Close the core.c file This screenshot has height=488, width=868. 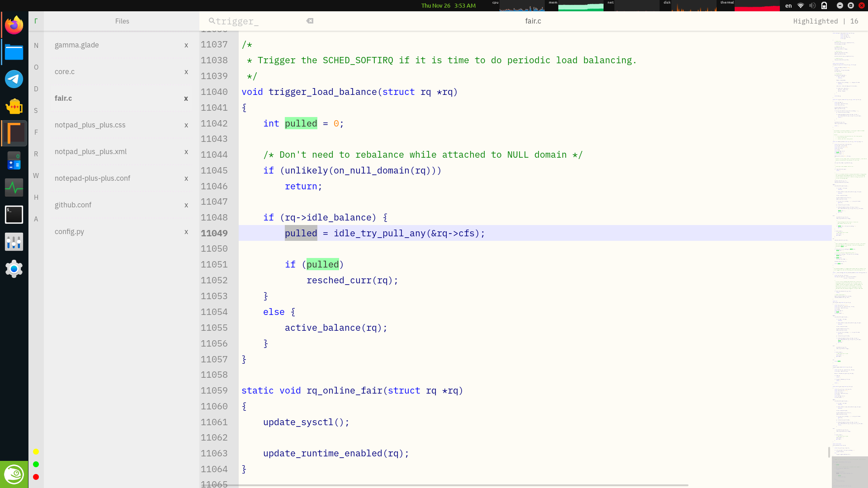point(186,72)
